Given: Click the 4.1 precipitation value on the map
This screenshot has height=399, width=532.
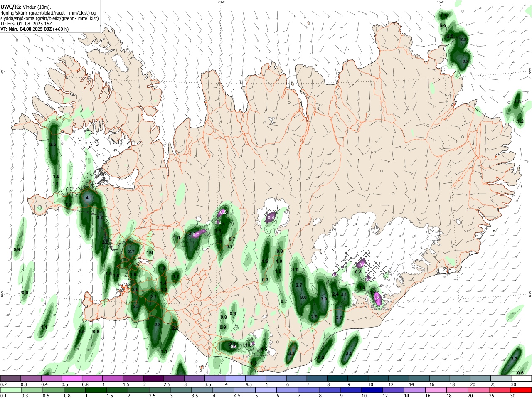Looking at the screenshot, I should coord(89,198).
